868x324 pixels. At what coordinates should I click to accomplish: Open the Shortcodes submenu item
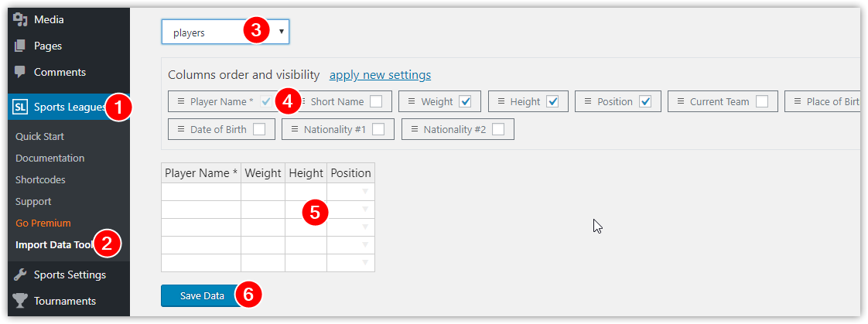point(40,179)
